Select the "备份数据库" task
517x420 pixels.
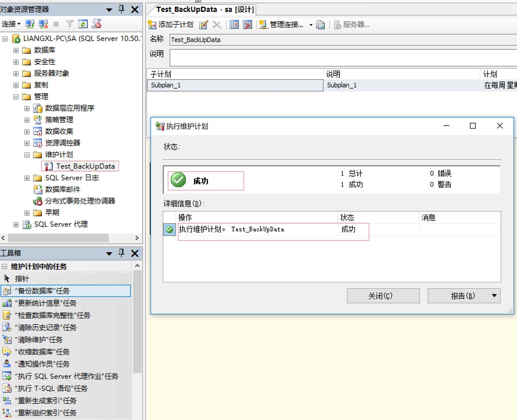(x=66, y=291)
